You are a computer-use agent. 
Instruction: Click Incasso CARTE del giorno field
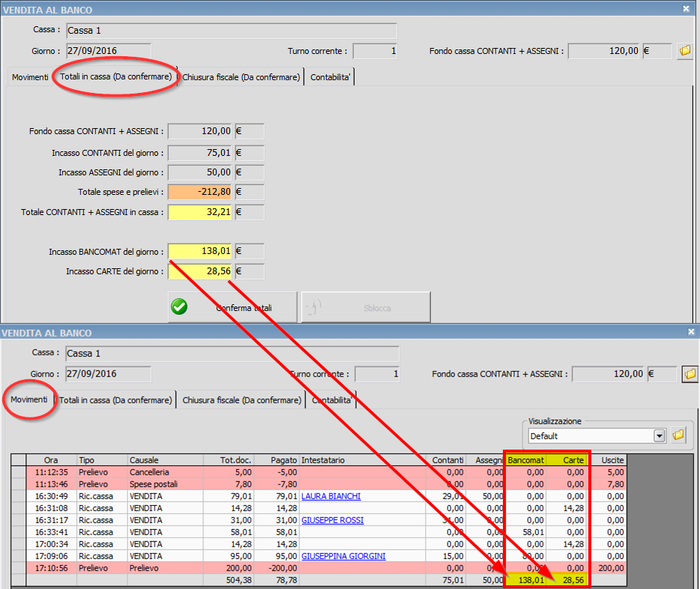tap(199, 271)
